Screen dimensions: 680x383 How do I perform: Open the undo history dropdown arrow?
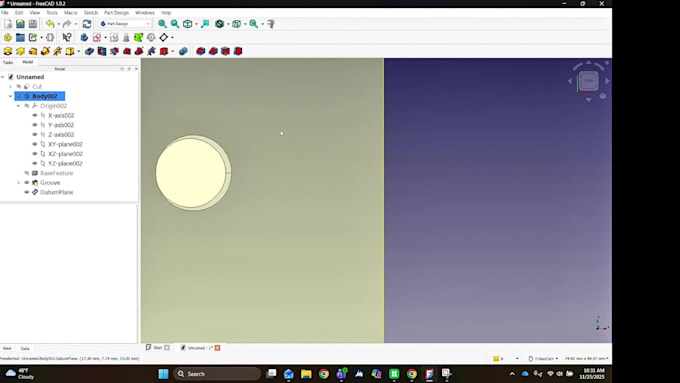(x=59, y=24)
